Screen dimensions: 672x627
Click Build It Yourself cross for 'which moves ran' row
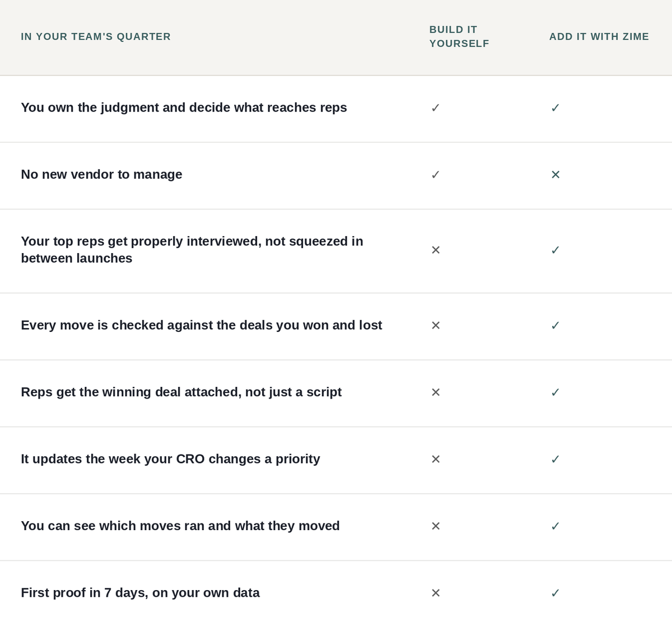(436, 526)
